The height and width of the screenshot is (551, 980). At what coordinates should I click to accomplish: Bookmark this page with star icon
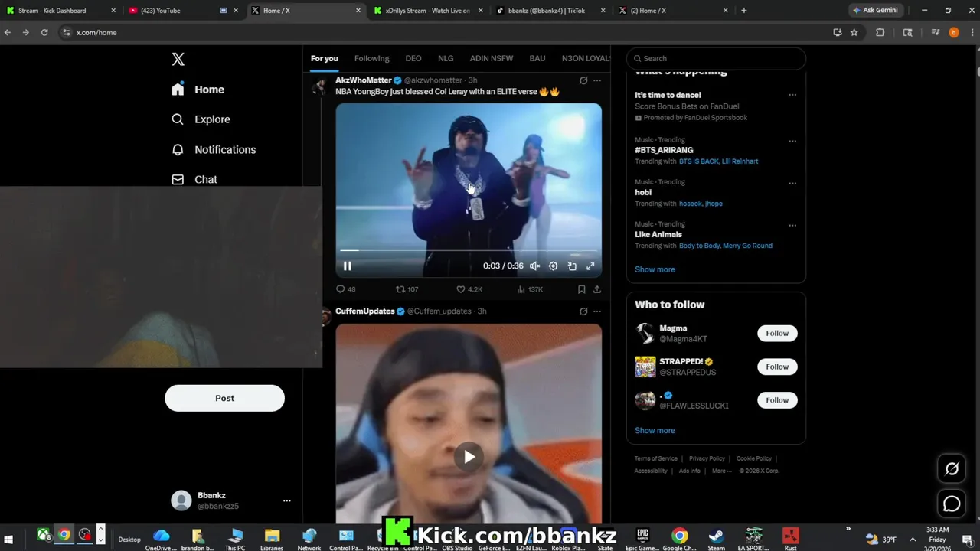coord(854,32)
